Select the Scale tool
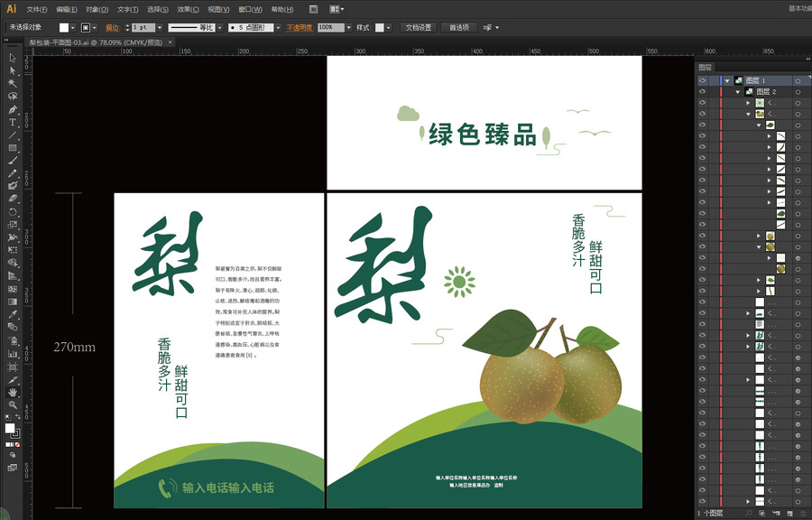 tap(13, 225)
